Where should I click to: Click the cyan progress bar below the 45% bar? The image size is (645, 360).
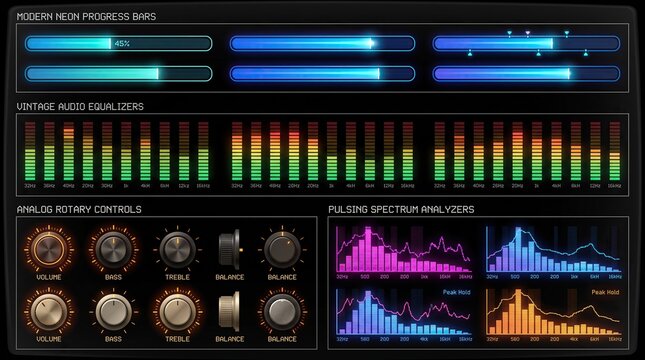118,74
